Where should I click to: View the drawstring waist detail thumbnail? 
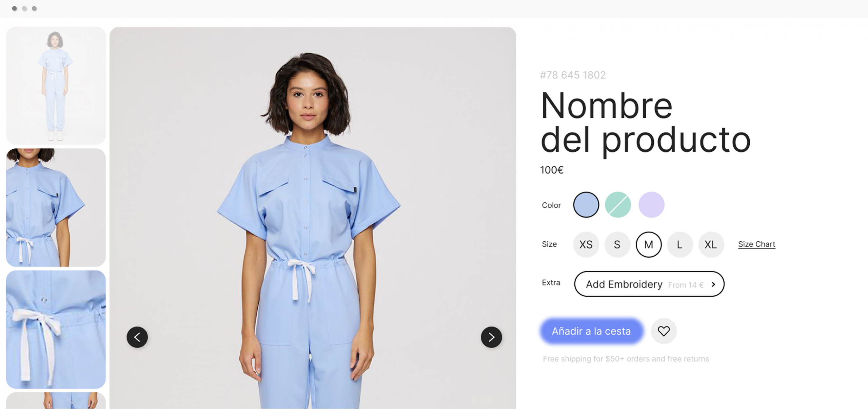pos(56,329)
